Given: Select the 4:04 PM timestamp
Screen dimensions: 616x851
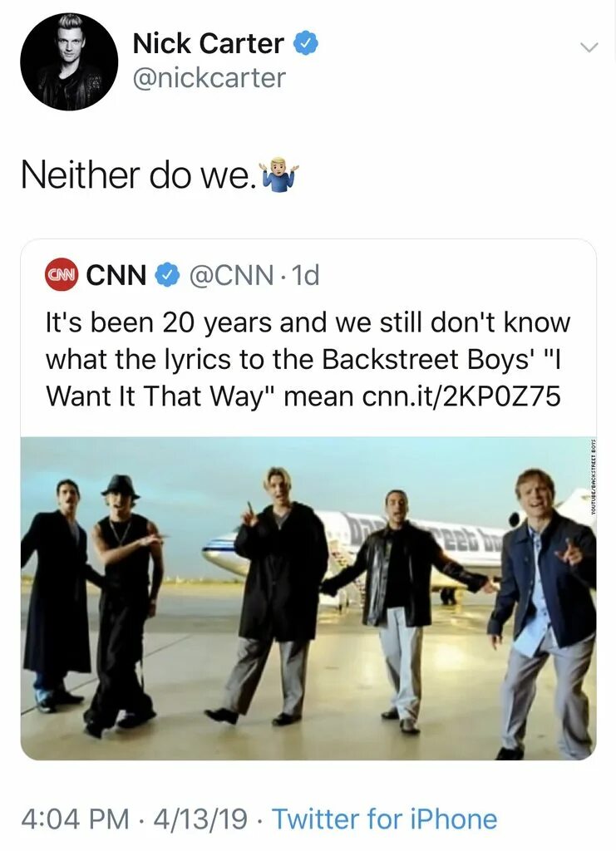Looking at the screenshot, I should tap(76, 819).
